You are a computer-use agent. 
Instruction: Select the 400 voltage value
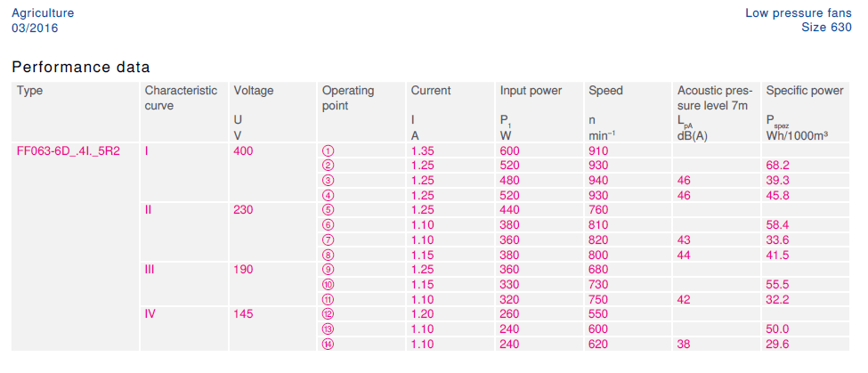click(243, 151)
